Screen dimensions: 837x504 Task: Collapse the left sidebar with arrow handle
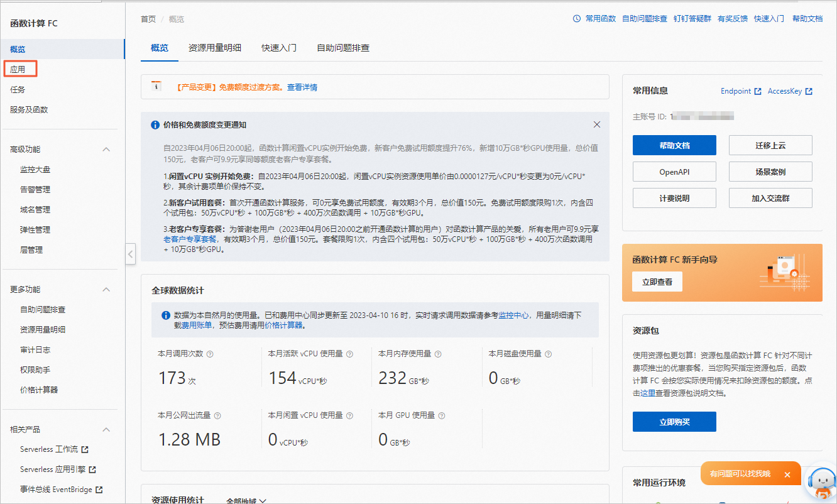[x=130, y=255]
